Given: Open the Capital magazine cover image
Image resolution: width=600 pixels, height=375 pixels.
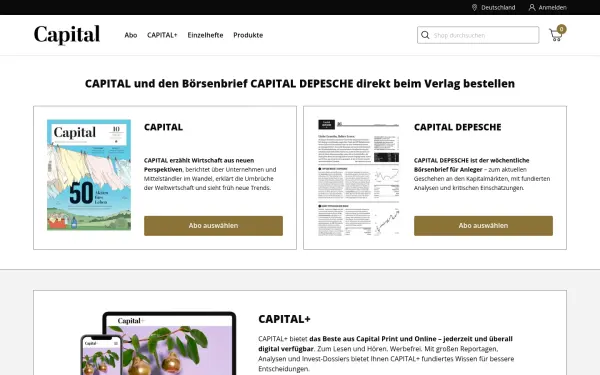Looking at the screenshot, I should pyautogui.click(x=89, y=175).
